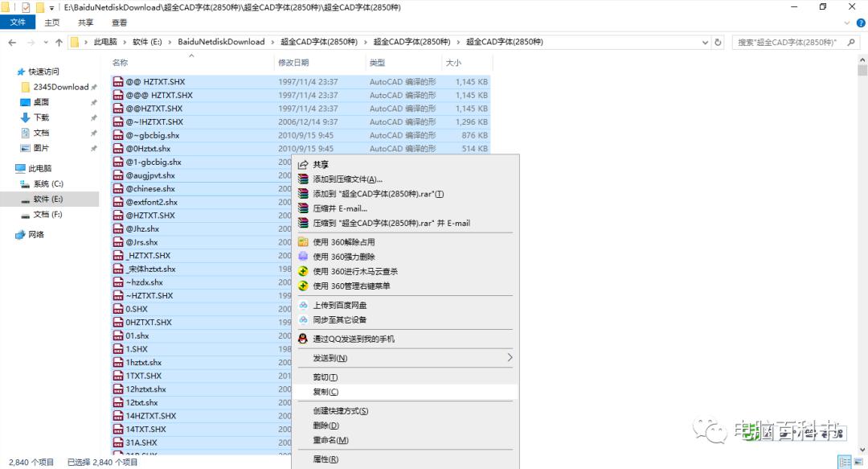Click the File Explorer icon in the title bar
Image resolution: width=868 pixels, height=469 pixels.
(x=6, y=6)
